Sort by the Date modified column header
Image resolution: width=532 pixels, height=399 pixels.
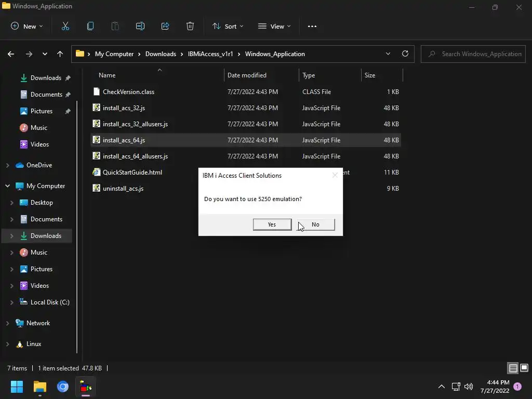click(x=247, y=75)
